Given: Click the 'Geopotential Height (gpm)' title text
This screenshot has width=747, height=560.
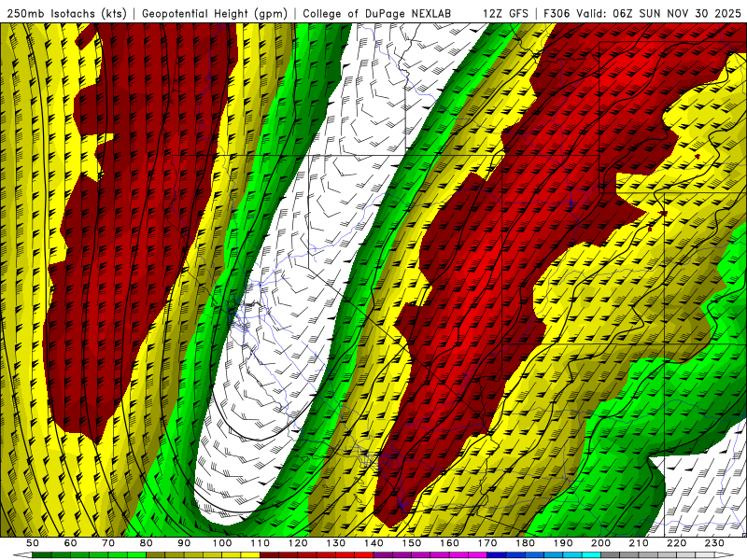Looking at the screenshot, I should pos(215,13).
